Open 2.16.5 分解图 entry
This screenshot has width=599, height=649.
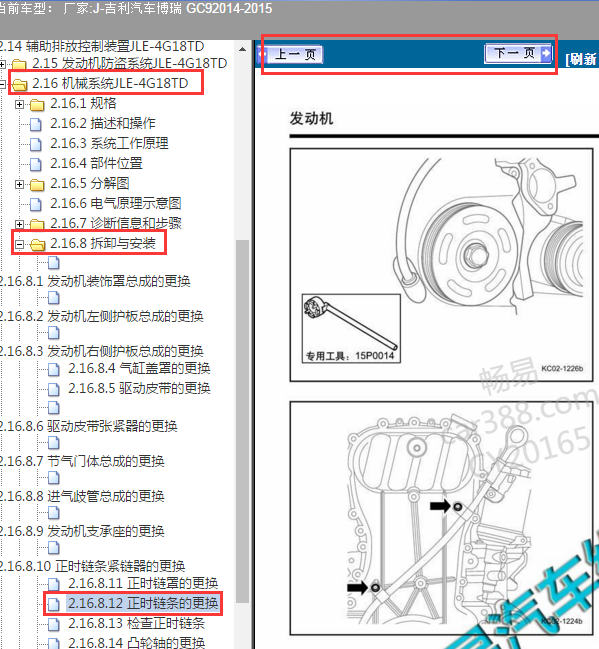[90, 183]
